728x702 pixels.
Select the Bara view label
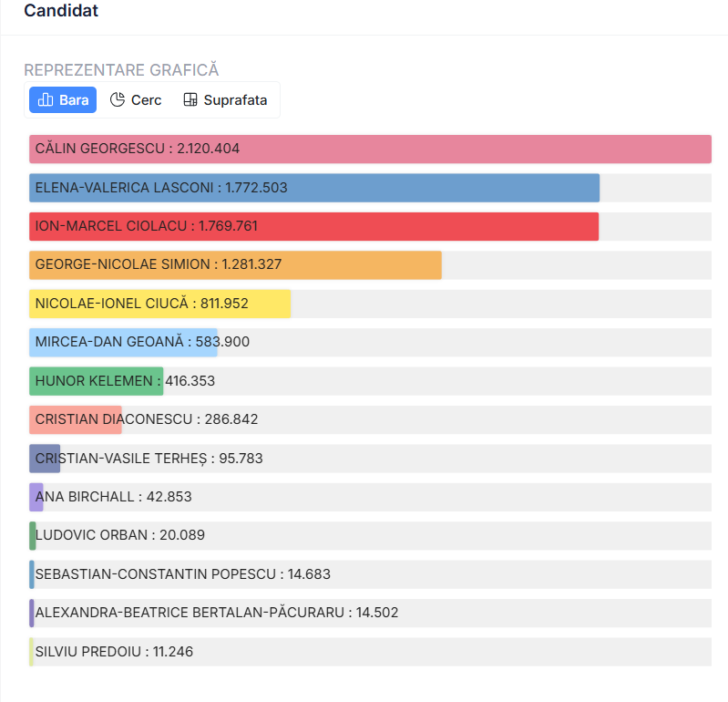pyautogui.click(x=74, y=100)
